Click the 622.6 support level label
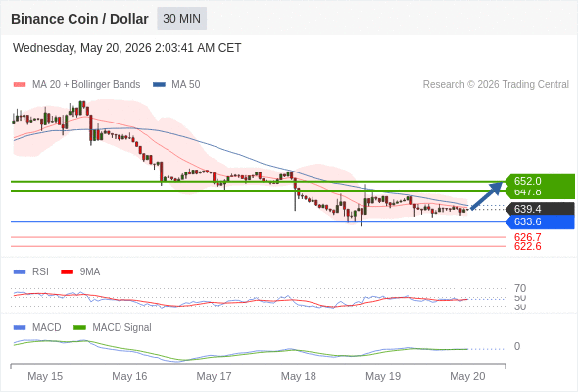The width and height of the screenshot is (578, 392). pyautogui.click(x=527, y=246)
